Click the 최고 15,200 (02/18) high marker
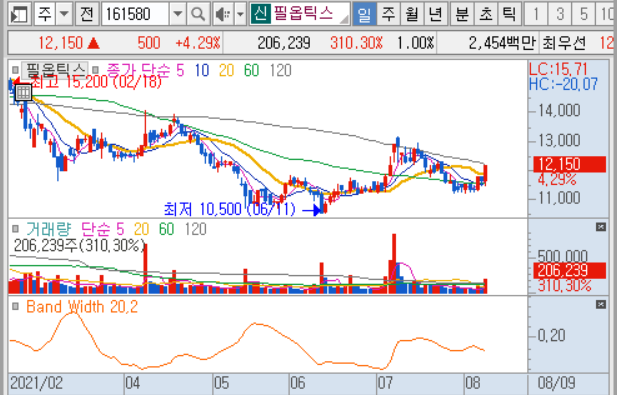The image size is (617, 395). 96,82
